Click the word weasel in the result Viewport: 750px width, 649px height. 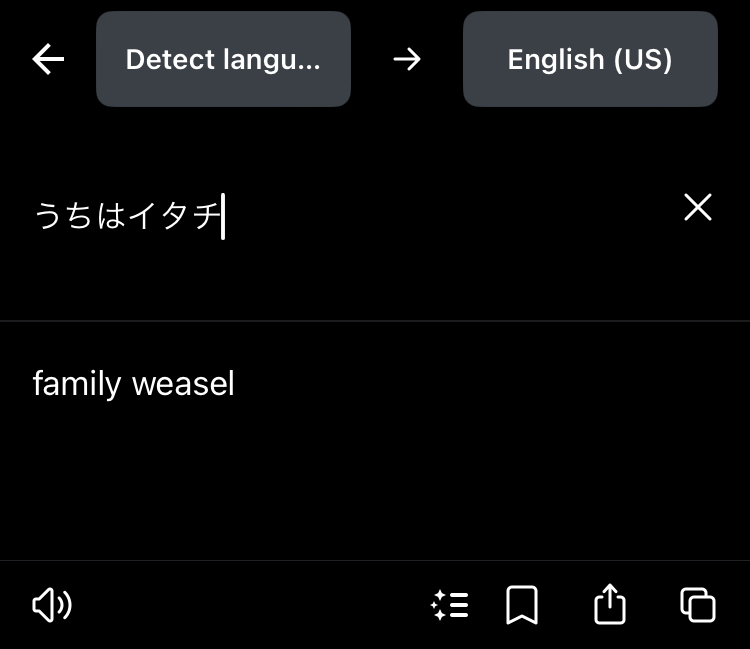coord(183,384)
